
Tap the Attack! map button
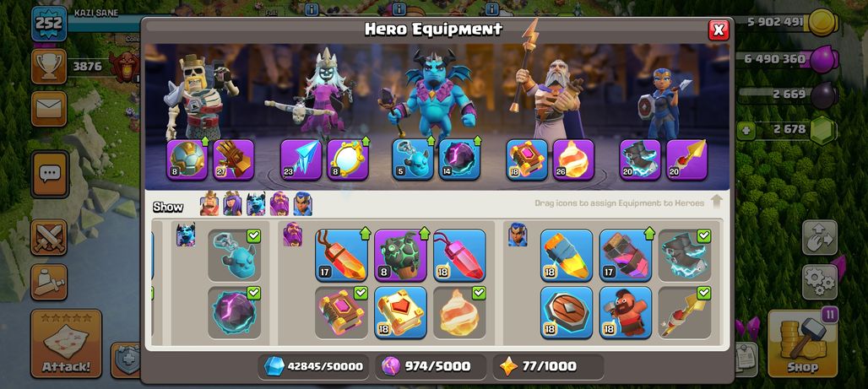[x=66, y=343]
